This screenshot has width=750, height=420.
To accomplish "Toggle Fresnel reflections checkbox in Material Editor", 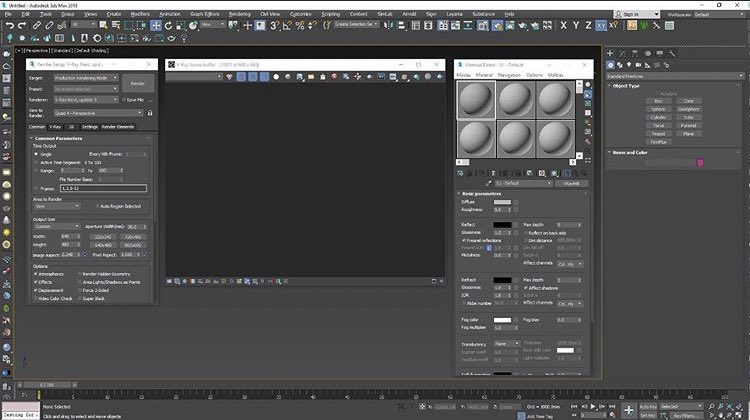I will tap(463, 240).
